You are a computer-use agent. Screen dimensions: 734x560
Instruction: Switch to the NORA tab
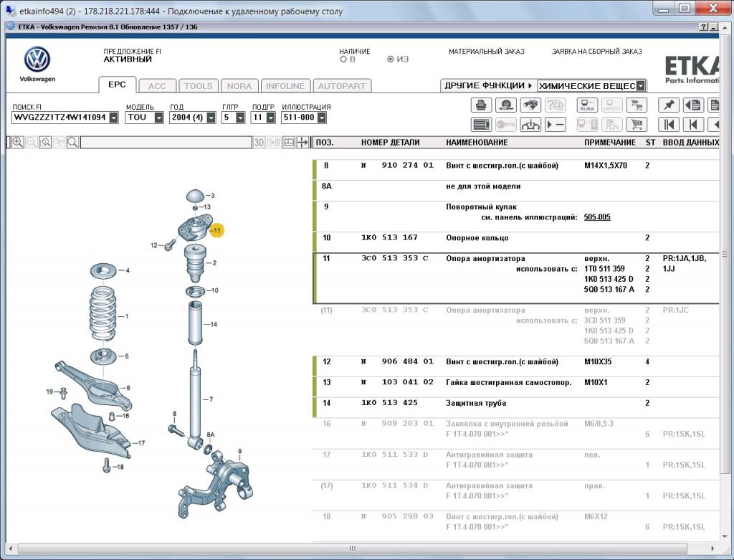(239, 86)
